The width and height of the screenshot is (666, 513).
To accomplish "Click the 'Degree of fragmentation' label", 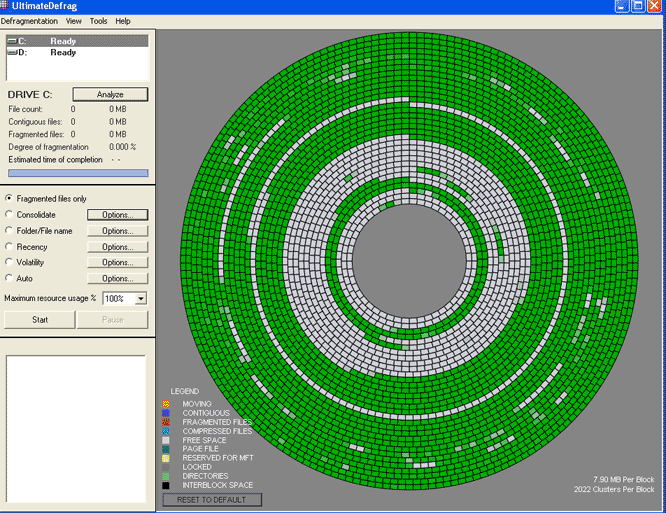I will click(48, 147).
